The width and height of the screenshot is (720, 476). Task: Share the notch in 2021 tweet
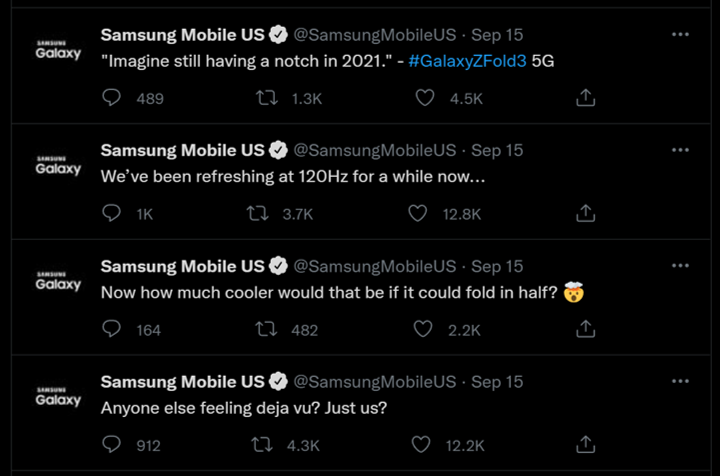[x=586, y=98]
